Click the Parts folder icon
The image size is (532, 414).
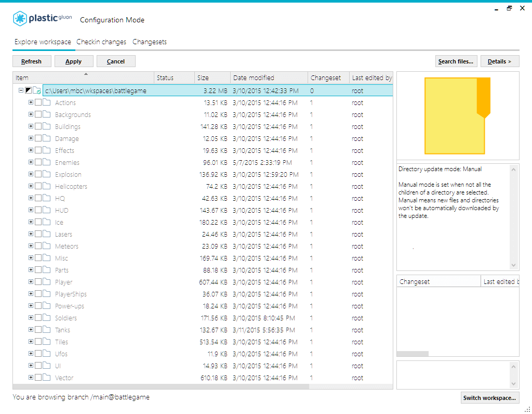tap(46, 270)
